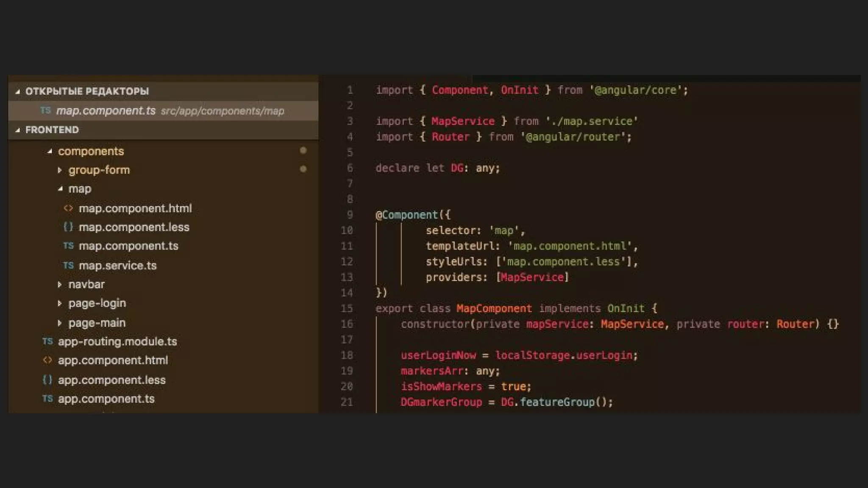
Task: Expand the navbar folder
Action: click(60, 284)
